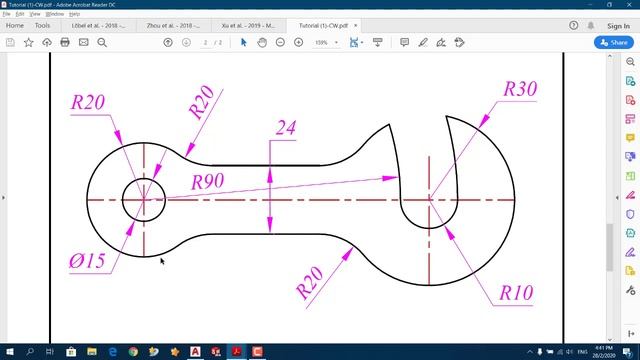Click the blue Share button

pos(614,42)
